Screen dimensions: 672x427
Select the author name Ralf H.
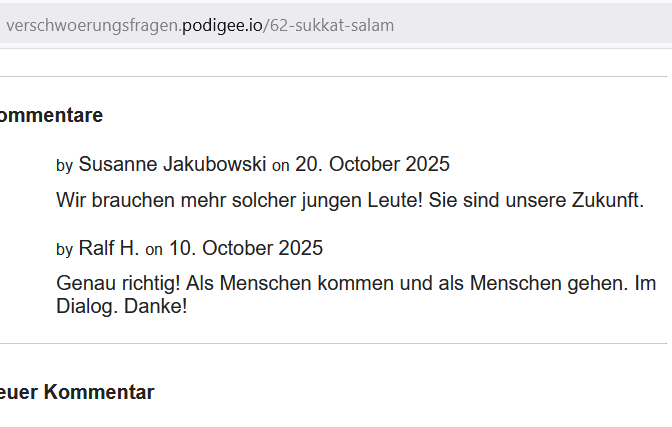point(109,248)
